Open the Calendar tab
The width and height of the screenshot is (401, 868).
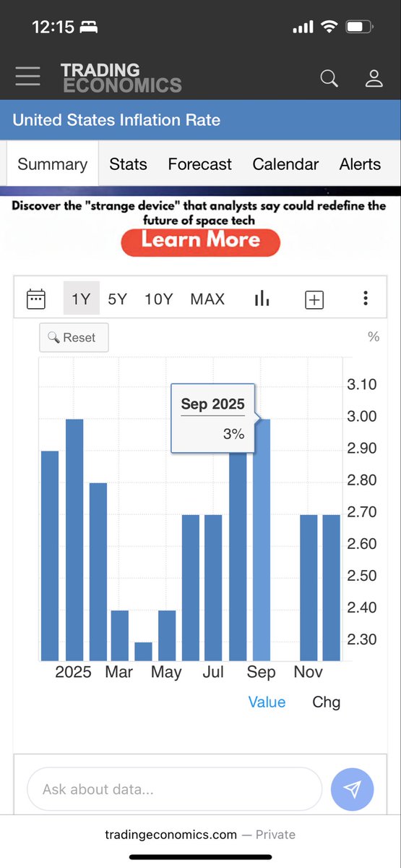pos(285,164)
